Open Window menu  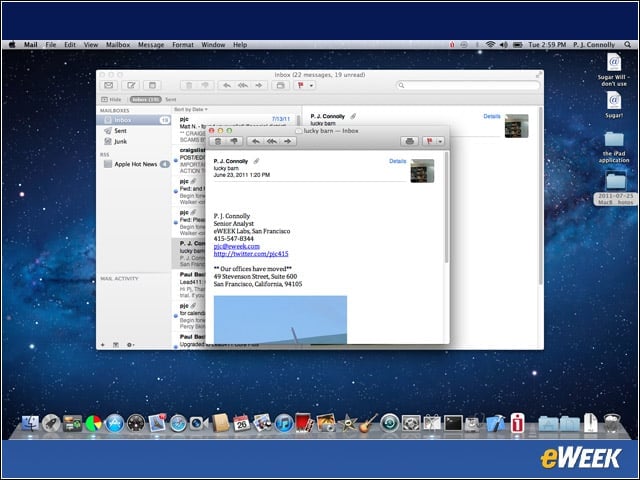pyautogui.click(x=213, y=45)
